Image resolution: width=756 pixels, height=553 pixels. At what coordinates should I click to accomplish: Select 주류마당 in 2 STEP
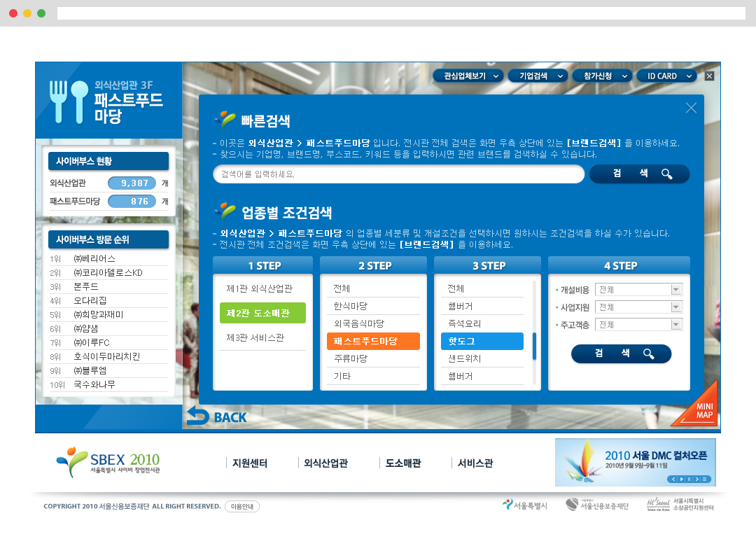point(373,358)
